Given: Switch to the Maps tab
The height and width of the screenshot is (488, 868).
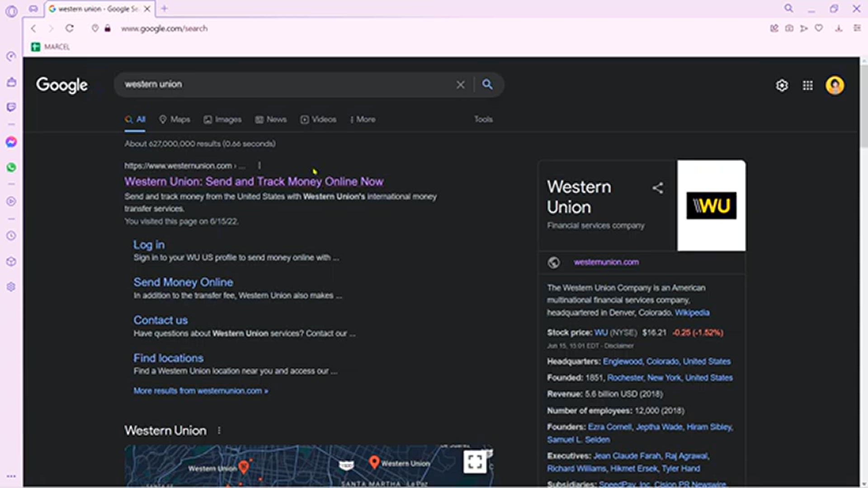Looking at the screenshot, I should click(x=175, y=119).
